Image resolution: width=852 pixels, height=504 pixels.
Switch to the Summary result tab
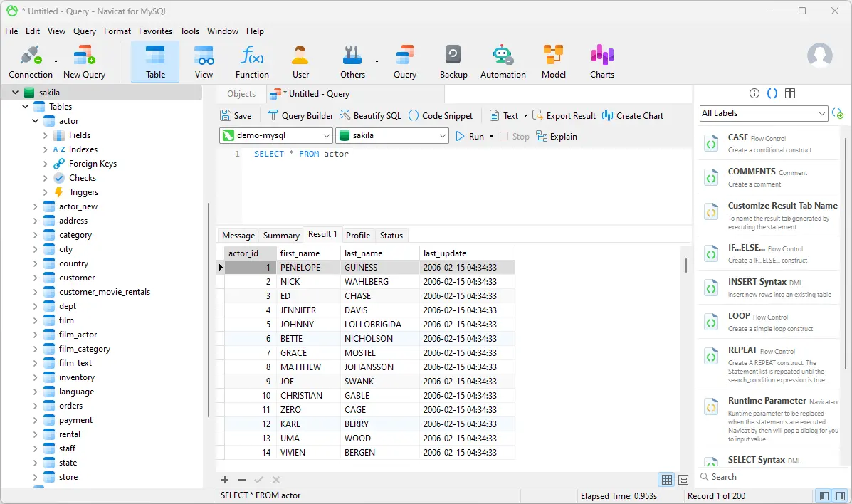point(281,236)
